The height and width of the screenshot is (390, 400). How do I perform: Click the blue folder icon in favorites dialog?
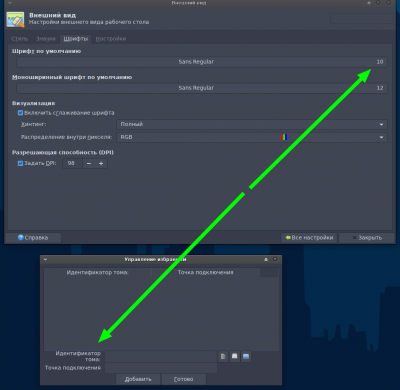tap(246, 356)
